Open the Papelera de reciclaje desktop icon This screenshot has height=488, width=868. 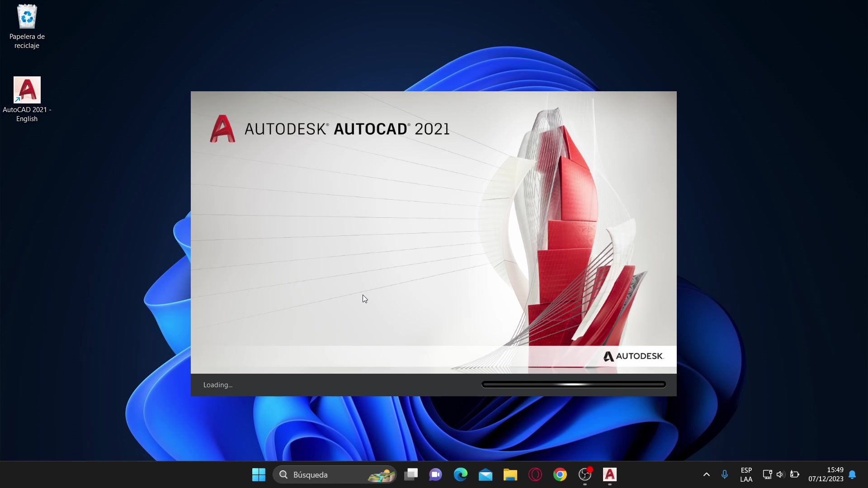[x=27, y=26]
